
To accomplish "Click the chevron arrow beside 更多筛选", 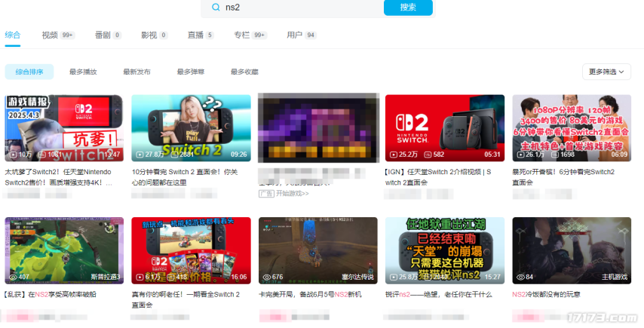I will 622,72.
